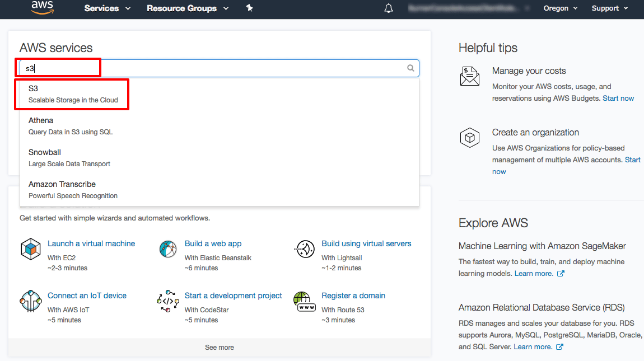Click Start now link for AWS Budgets

pos(618,98)
